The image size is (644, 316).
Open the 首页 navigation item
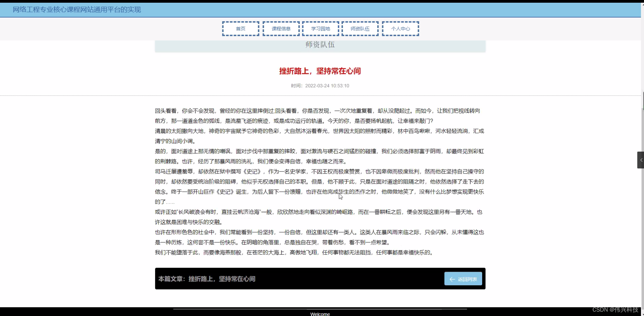click(x=240, y=29)
